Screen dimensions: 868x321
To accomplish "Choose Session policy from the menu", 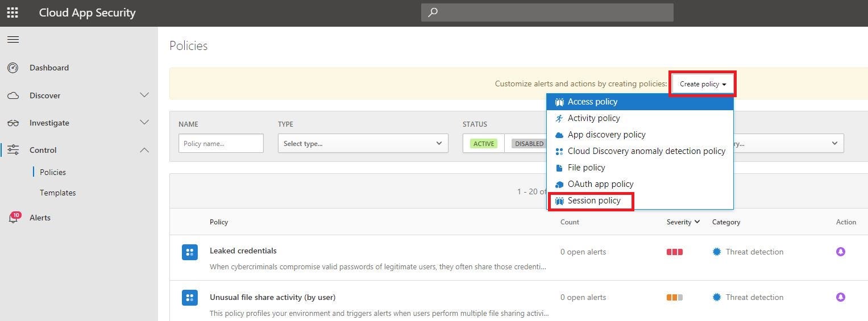I will (x=640, y=201).
